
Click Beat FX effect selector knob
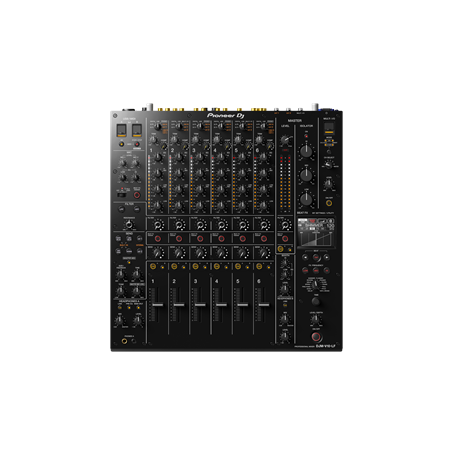(315, 285)
